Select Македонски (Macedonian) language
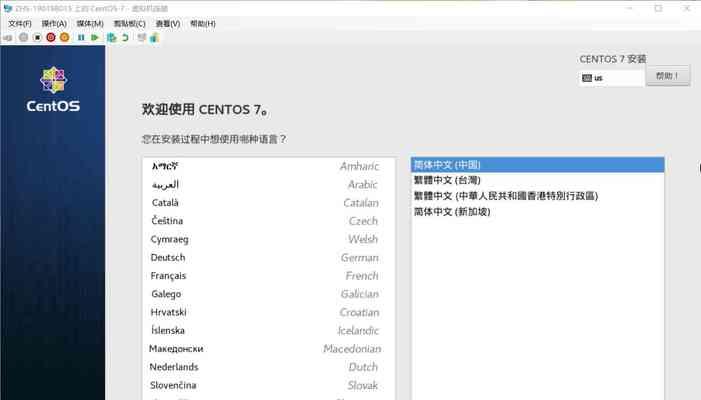701x400 pixels. (269, 349)
